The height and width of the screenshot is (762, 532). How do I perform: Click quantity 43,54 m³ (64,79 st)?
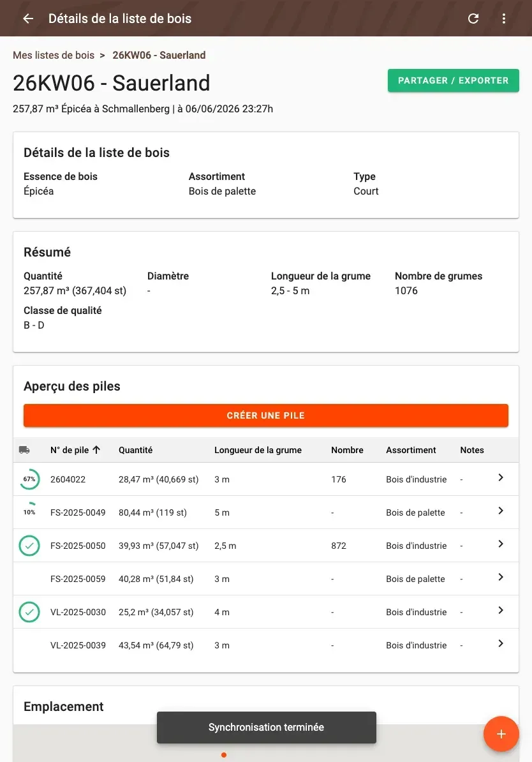coord(156,645)
